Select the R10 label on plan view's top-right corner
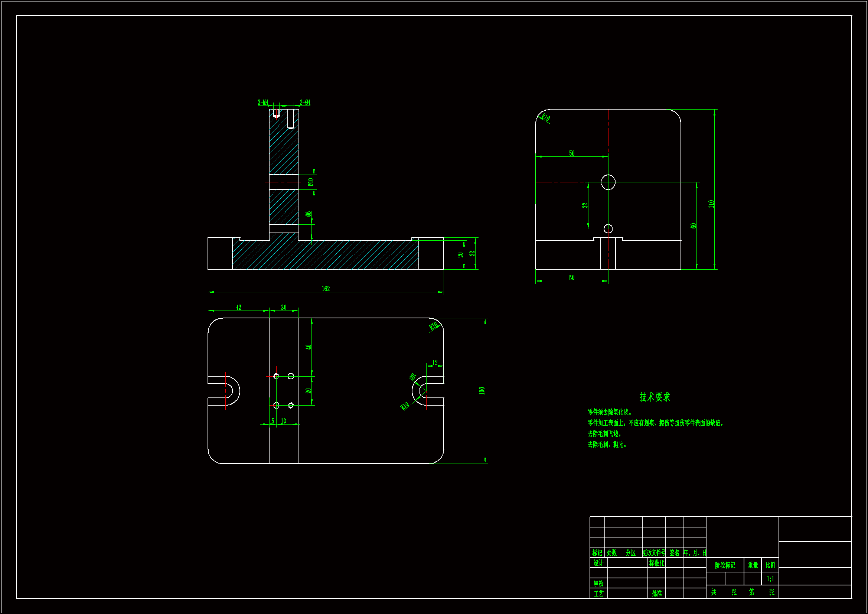 [433, 325]
